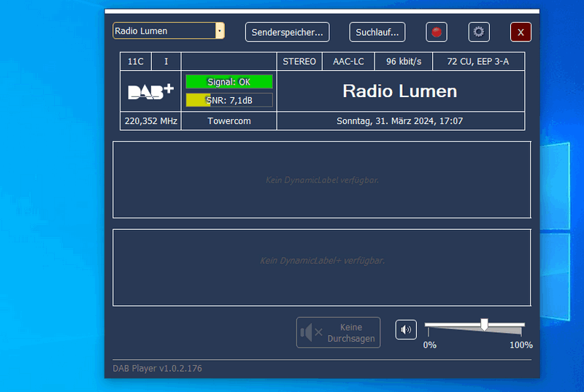
Task: Open Senderspeicher station memory
Action: click(x=287, y=32)
